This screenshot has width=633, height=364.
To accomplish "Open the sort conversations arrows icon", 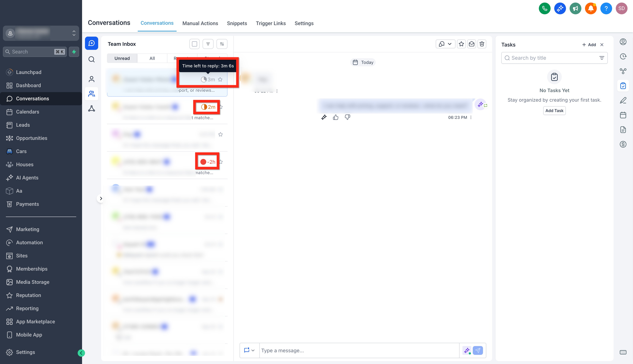I will click(x=222, y=44).
